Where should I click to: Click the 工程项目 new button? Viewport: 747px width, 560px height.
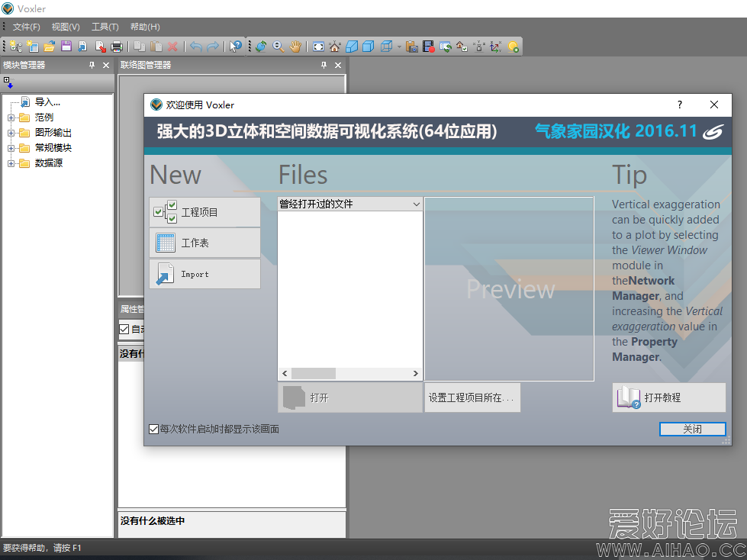pos(204,212)
